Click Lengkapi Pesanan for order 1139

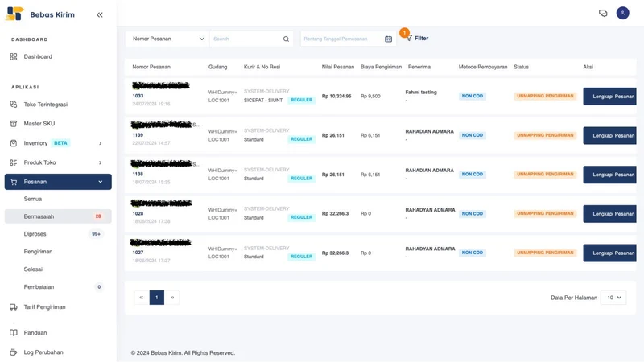click(x=609, y=135)
